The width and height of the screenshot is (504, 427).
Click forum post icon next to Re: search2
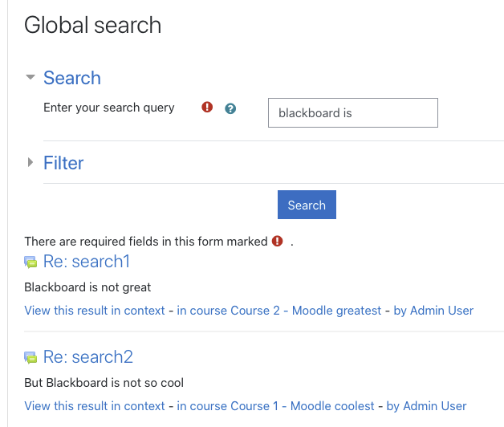click(30, 357)
